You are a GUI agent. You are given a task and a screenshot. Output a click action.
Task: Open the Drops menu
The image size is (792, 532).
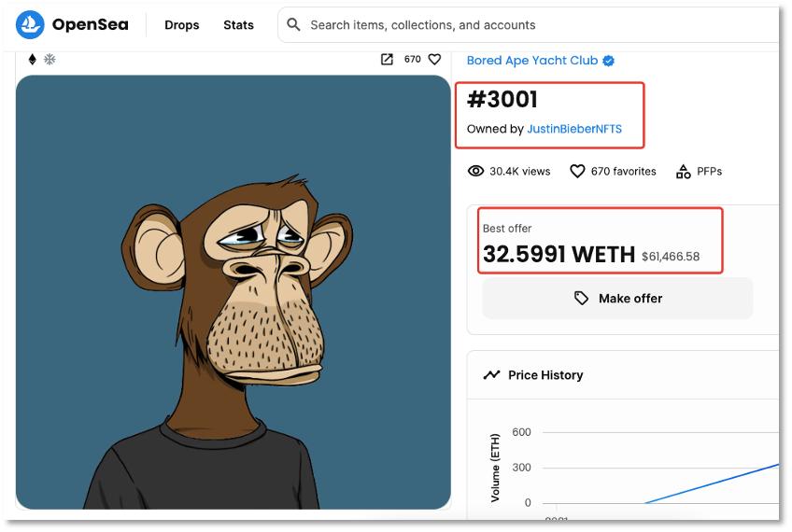pyautogui.click(x=181, y=25)
